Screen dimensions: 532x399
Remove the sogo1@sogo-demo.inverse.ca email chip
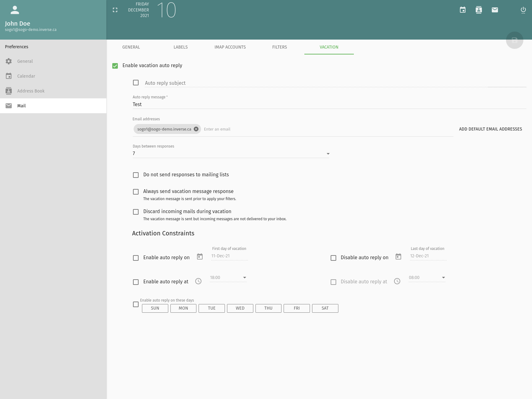tap(196, 129)
